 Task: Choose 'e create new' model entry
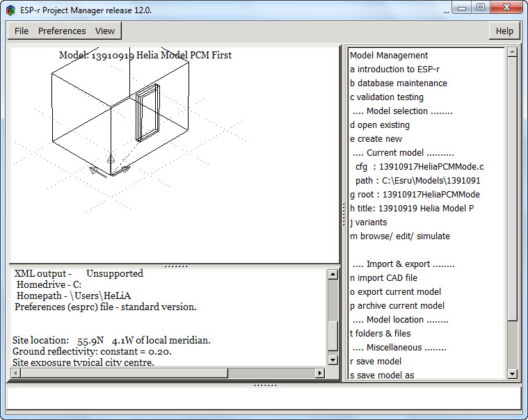[x=376, y=139]
